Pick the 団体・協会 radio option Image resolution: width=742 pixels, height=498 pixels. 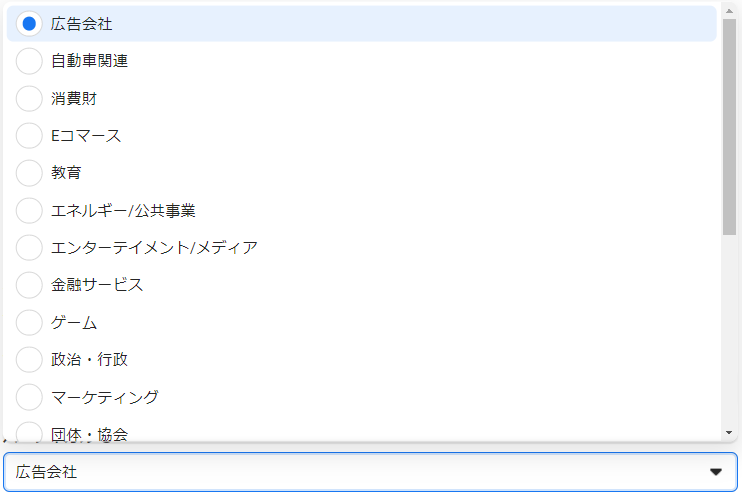[30, 432]
